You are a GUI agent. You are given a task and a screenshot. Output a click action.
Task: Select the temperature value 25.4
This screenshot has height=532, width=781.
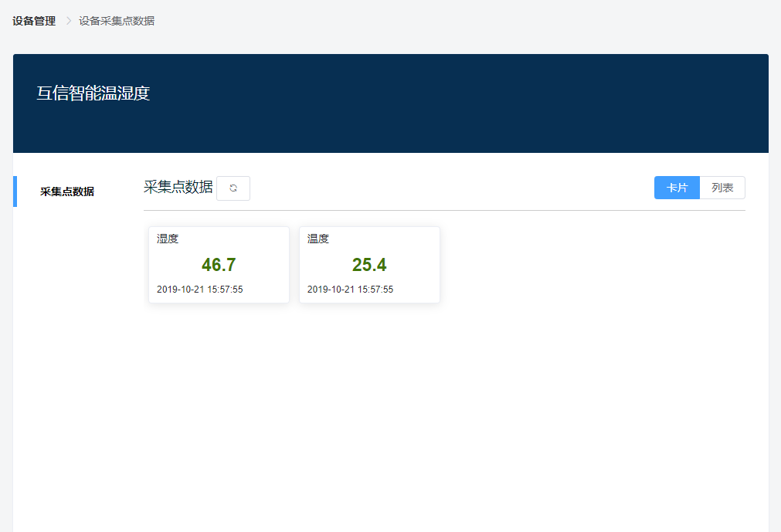(369, 265)
